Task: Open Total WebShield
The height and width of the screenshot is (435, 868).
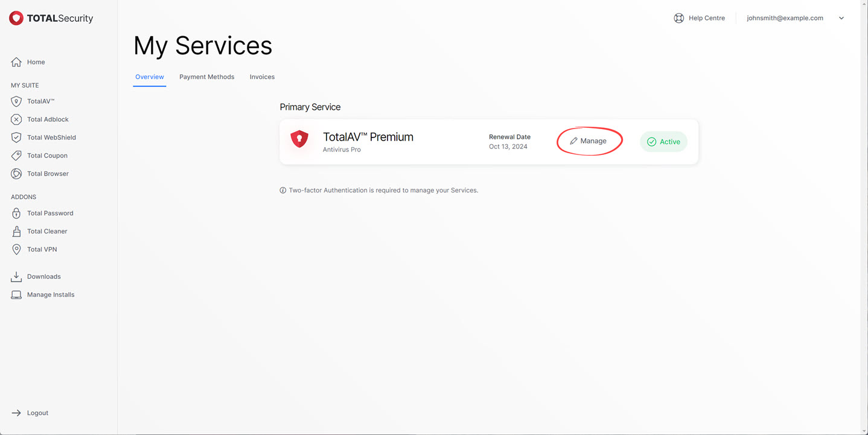Action: point(52,137)
